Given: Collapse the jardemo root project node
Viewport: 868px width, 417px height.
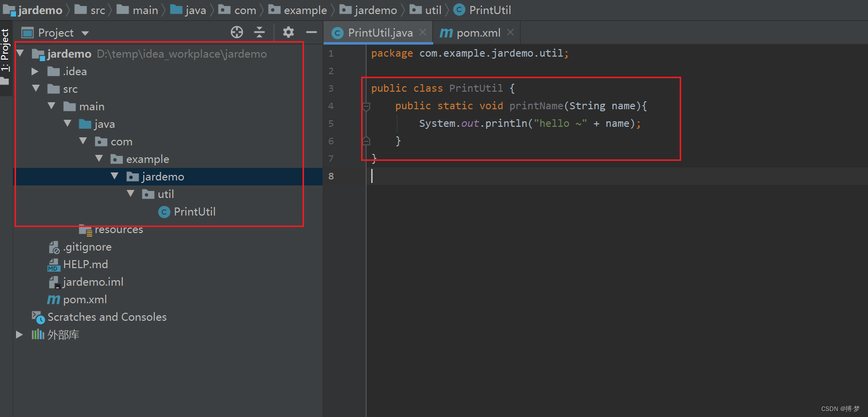Looking at the screenshot, I should pos(21,53).
